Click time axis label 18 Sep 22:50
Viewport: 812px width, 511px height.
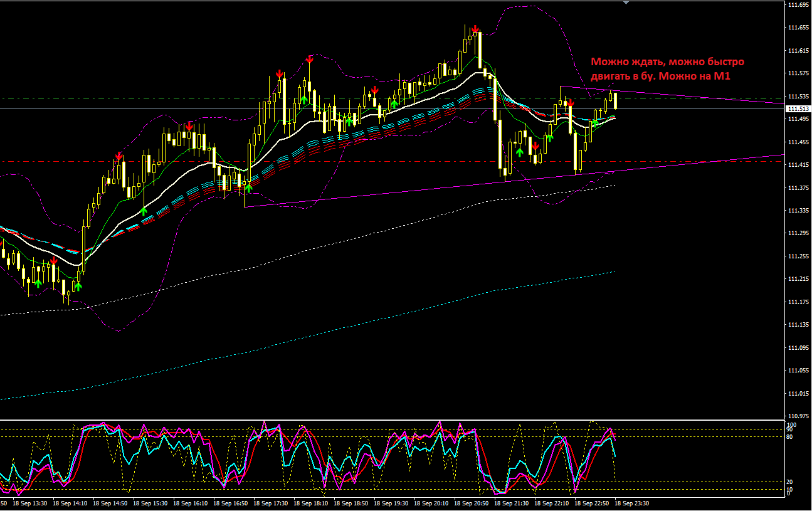pyautogui.click(x=593, y=503)
